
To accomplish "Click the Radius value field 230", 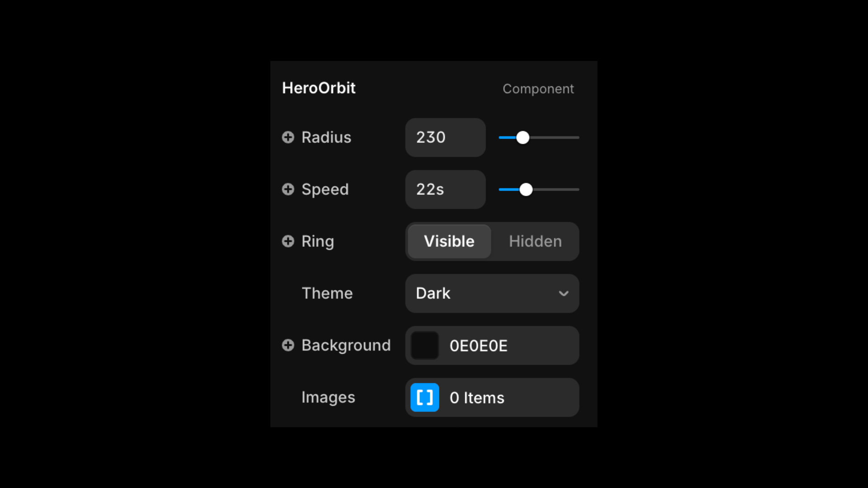I will [445, 137].
